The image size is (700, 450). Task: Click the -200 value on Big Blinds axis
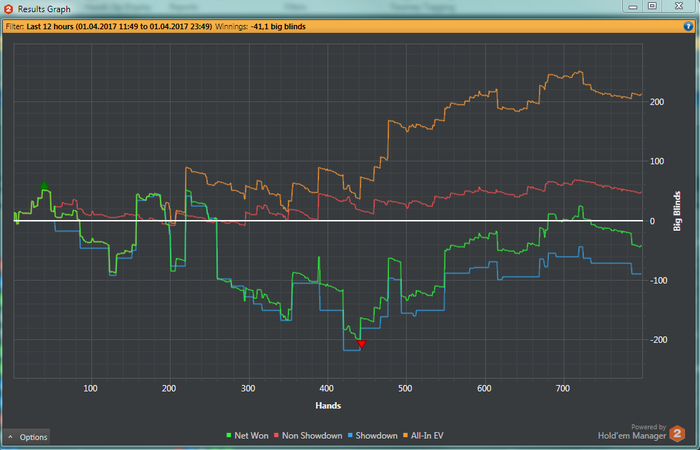(657, 340)
